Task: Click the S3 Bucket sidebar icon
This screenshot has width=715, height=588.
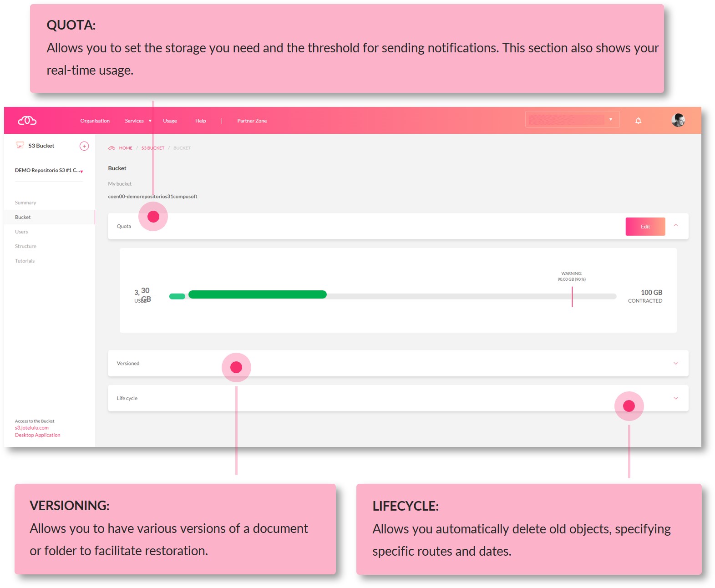Action: [x=20, y=145]
